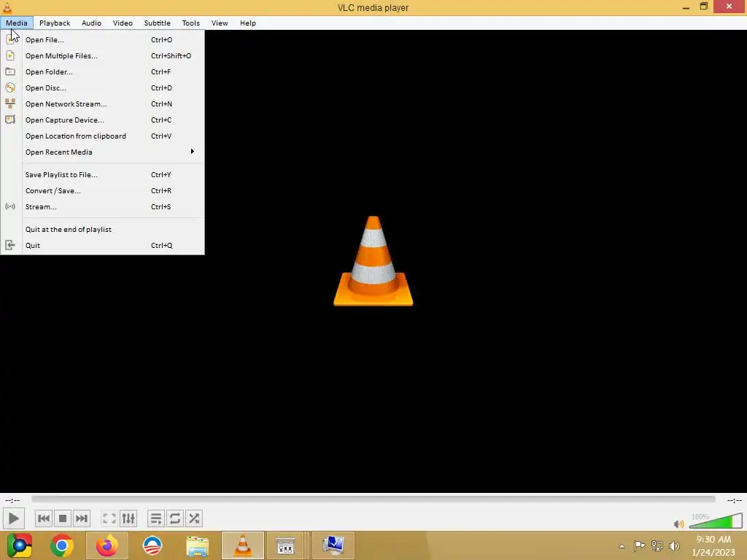Click the Action Center flag icon
This screenshot has width=747, height=560.
click(639, 545)
